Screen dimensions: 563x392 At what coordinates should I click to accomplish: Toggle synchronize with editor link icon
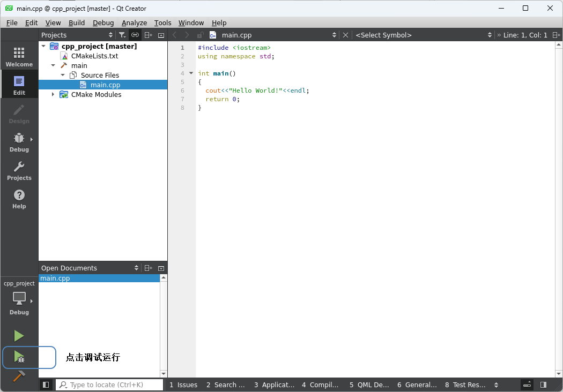135,35
